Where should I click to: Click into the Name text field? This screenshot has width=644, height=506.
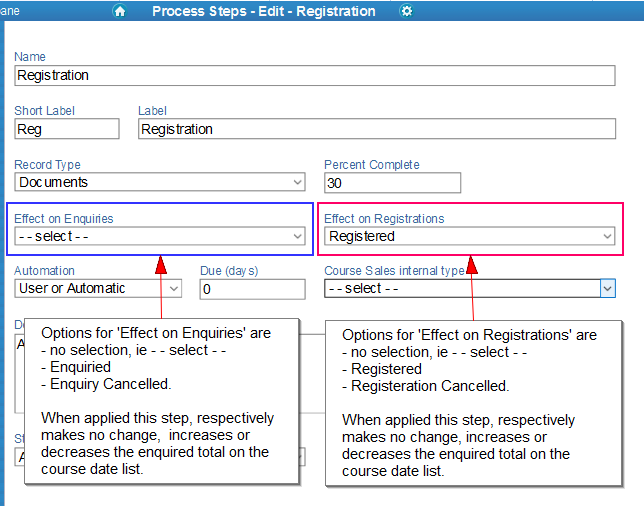pos(314,75)
